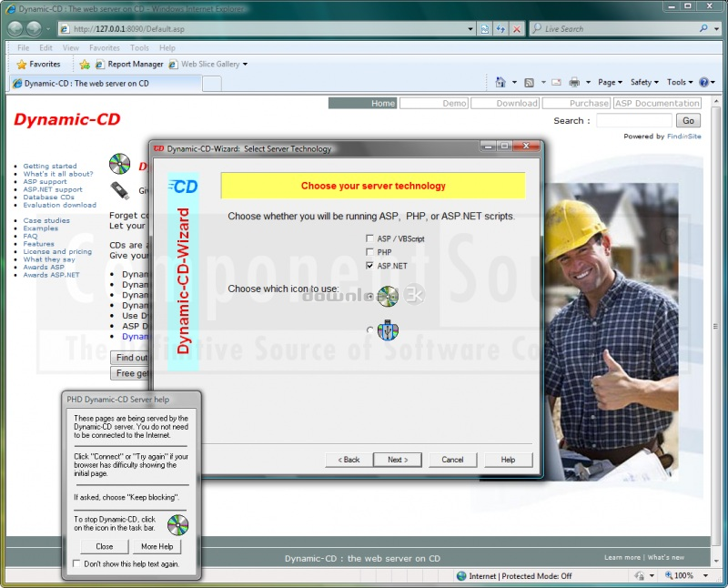Click the IE Back arrow button

pyautogui.click(x=16, y=28)
